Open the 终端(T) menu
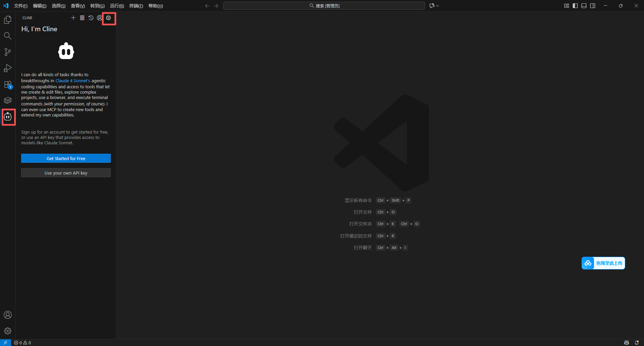Screen dimensions: 644x346 [x=136, y=6]
